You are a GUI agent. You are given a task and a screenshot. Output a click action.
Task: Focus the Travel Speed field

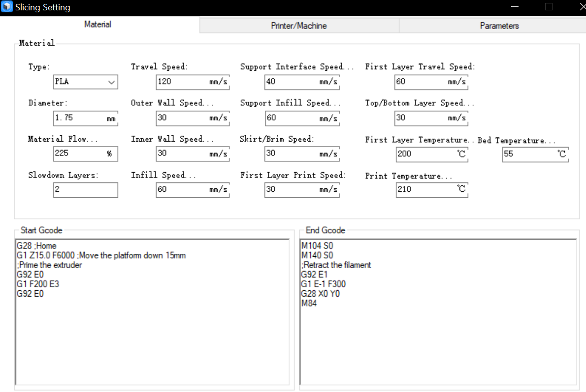[x=193, y=82]
